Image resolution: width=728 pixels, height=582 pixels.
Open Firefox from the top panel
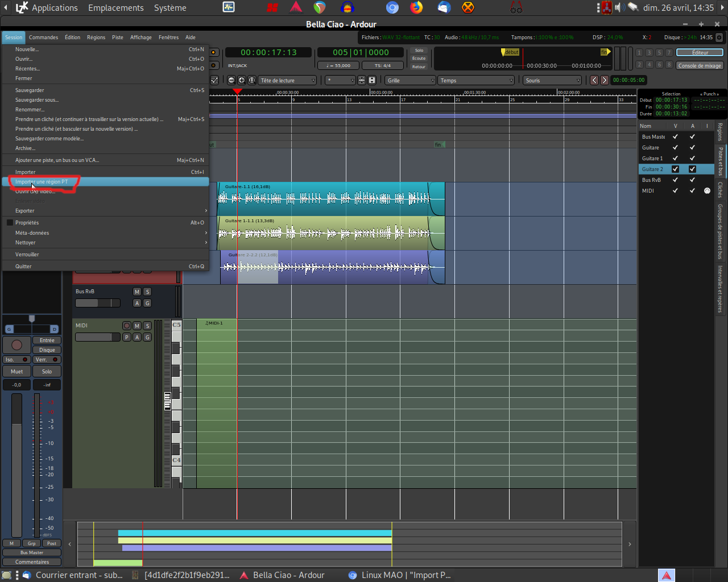pos(417,7)
